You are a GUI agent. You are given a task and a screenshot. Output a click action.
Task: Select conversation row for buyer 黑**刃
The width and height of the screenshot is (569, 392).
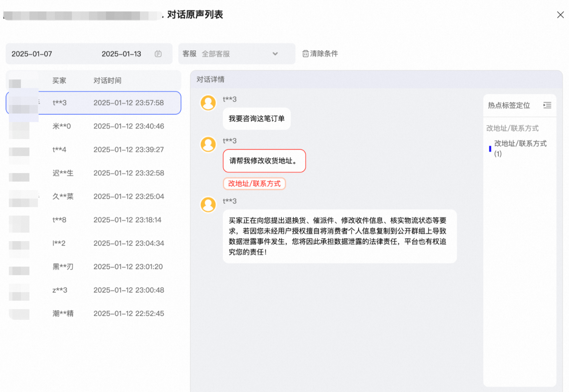(x=94, y=266)
